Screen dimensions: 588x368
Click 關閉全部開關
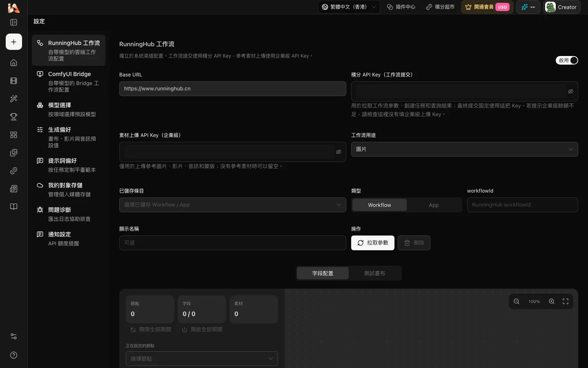click(150, 329)
